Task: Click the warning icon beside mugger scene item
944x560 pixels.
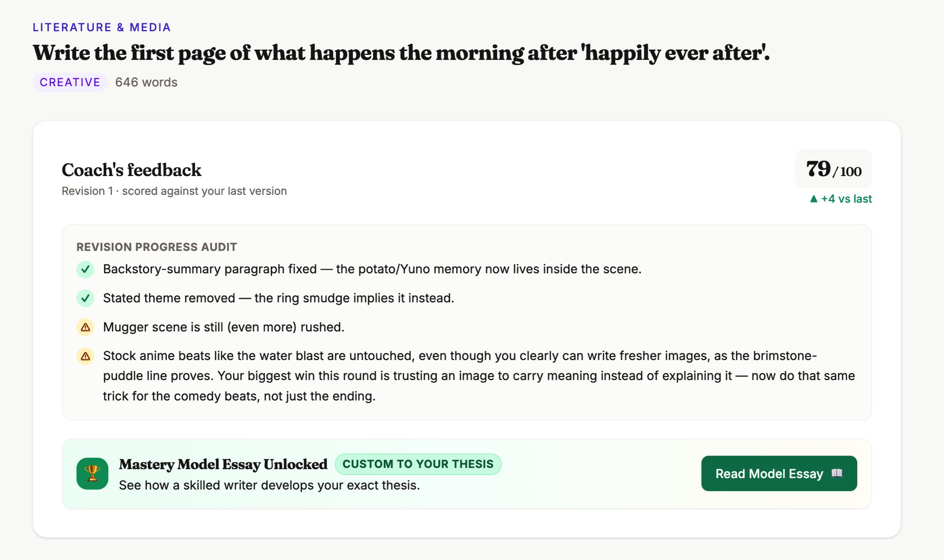Action: pyautogui.click(x=85, y=327)
